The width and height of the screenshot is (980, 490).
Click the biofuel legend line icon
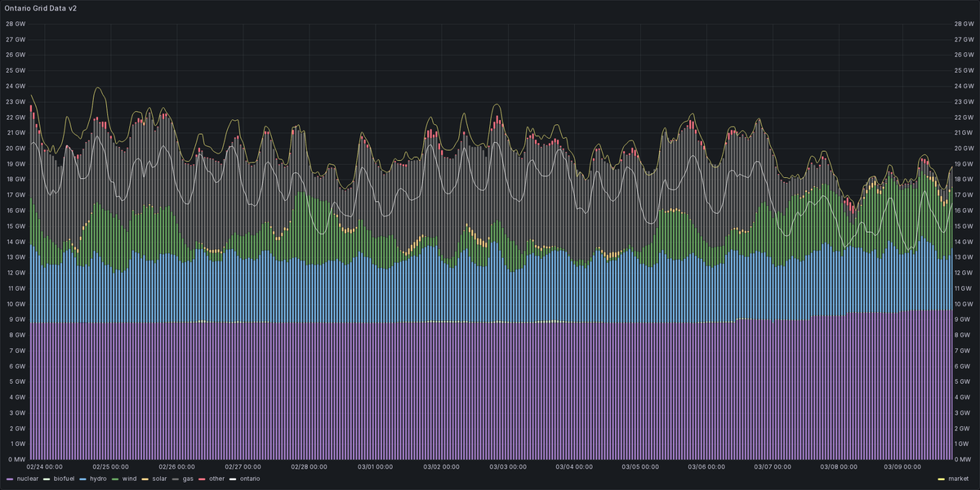pos(46,479)
